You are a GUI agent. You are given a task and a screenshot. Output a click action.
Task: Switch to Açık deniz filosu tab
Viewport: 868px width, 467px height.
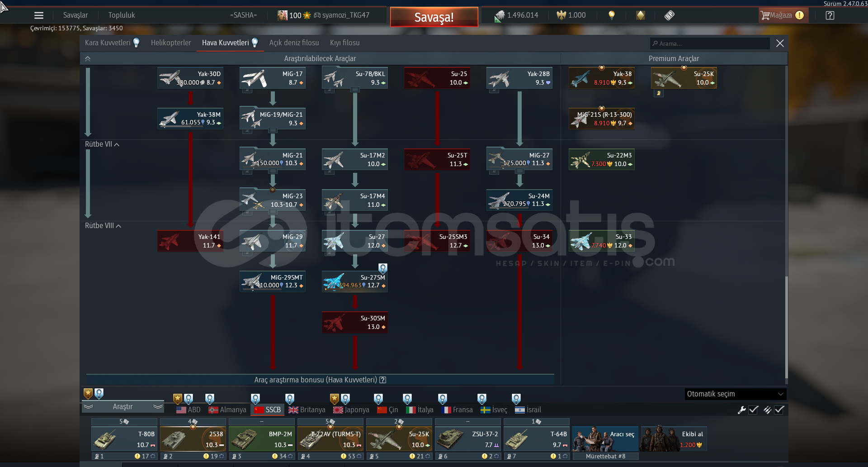click(294, 43)
